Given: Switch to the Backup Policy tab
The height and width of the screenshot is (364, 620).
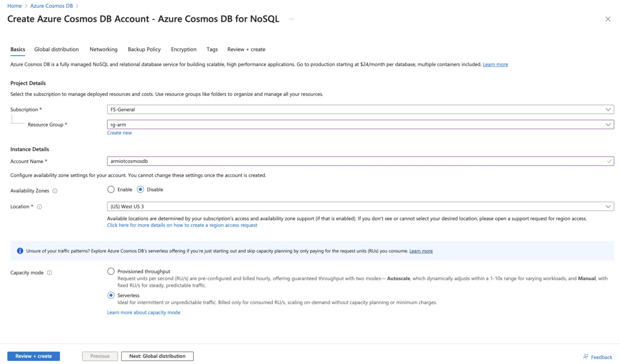Looking at the screenshot, I should click(144, 49).
